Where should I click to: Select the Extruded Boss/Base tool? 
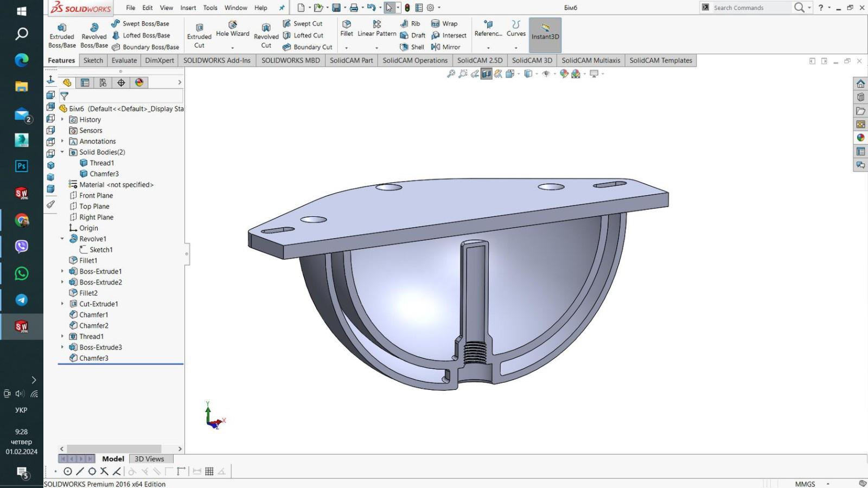coord(62,36)
